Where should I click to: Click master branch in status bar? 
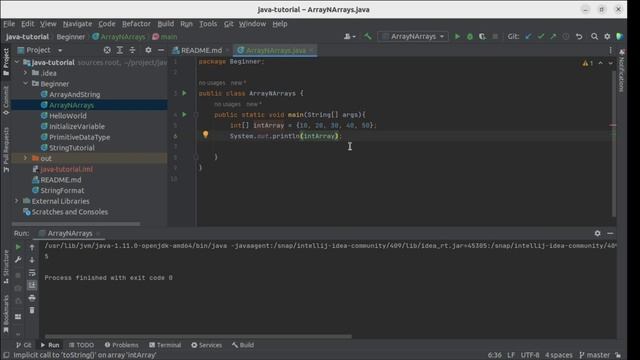pyautogui.click(x=594, y=355)
